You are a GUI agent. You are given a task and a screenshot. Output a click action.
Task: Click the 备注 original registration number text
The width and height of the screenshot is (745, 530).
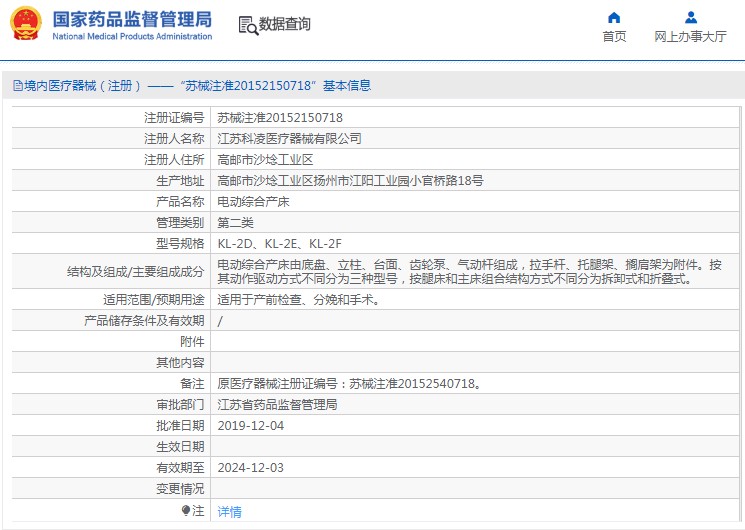[x=350, y=384]
